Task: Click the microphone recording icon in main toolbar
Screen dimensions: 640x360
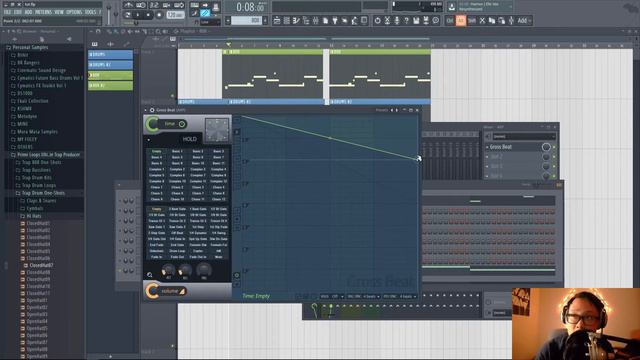Action: point(397,20)
